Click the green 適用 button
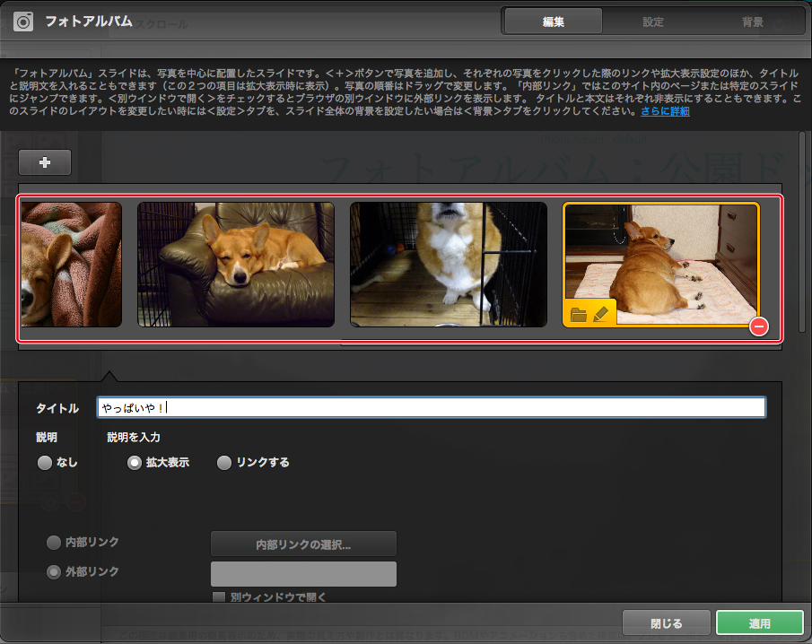The height and width of the screenshot is (644, 812). click(x=760, y=622)
